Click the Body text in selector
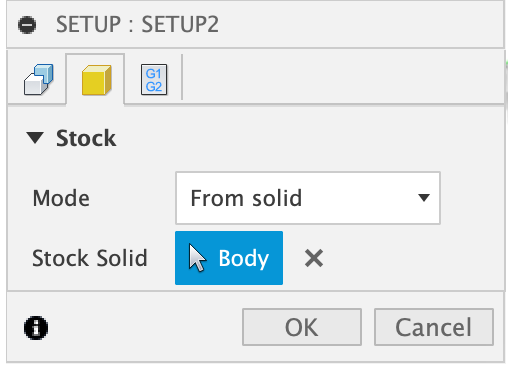Viewport: 508px width, 366px height. (244, 258)
